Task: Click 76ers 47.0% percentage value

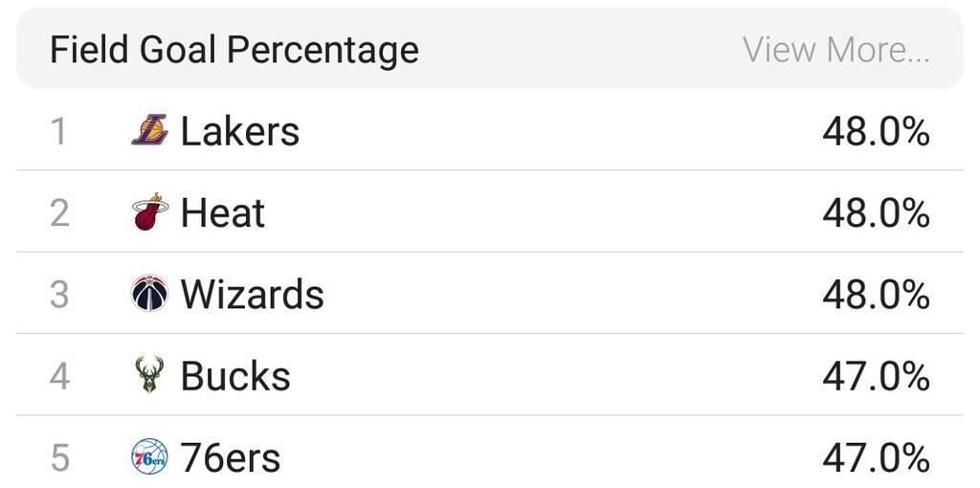Action: 876,458
